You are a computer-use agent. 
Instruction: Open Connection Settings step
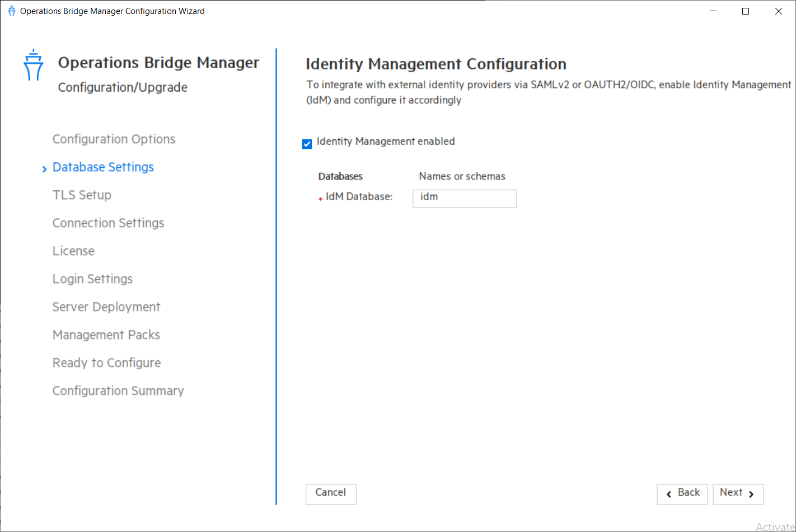coord(108,223)
